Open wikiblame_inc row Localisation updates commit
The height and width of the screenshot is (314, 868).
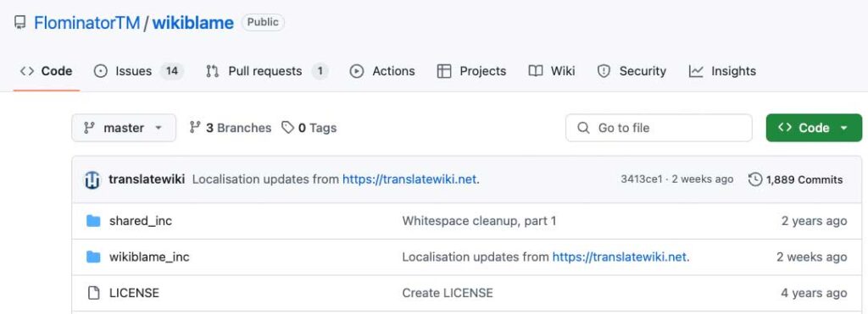click(476, 257)
